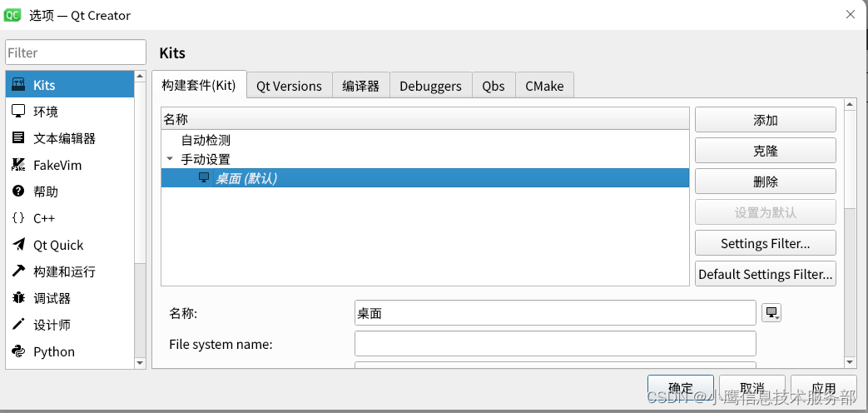Click the 名称 input field containing 桌面
Screen dimensions: 868x413
point(555,313)
